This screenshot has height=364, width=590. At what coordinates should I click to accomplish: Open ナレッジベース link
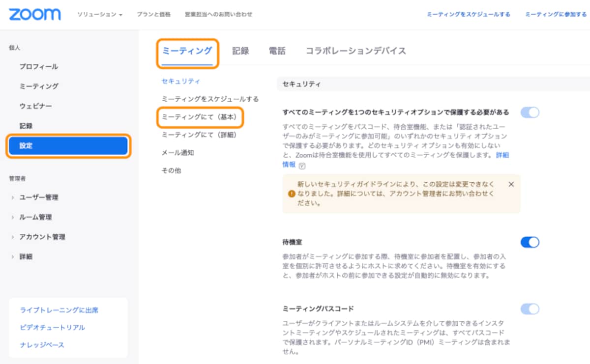(x=42, y=345)
